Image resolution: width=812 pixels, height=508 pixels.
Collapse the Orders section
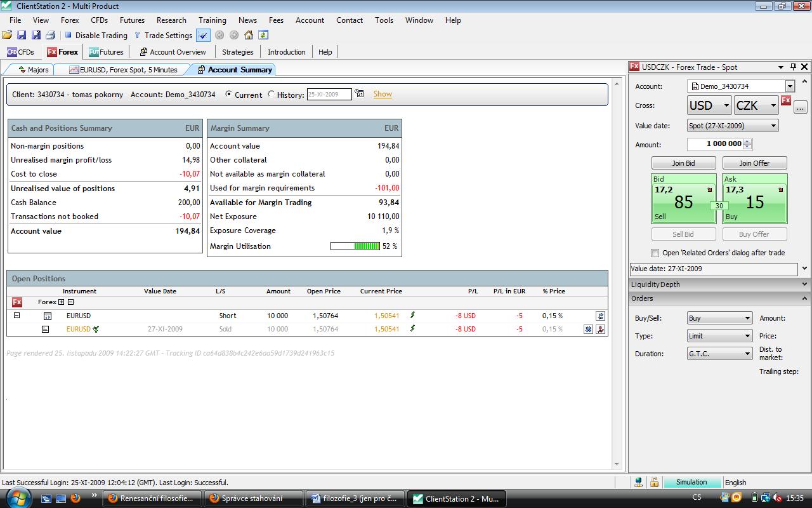pyautogui.click(x=804, y=298)
